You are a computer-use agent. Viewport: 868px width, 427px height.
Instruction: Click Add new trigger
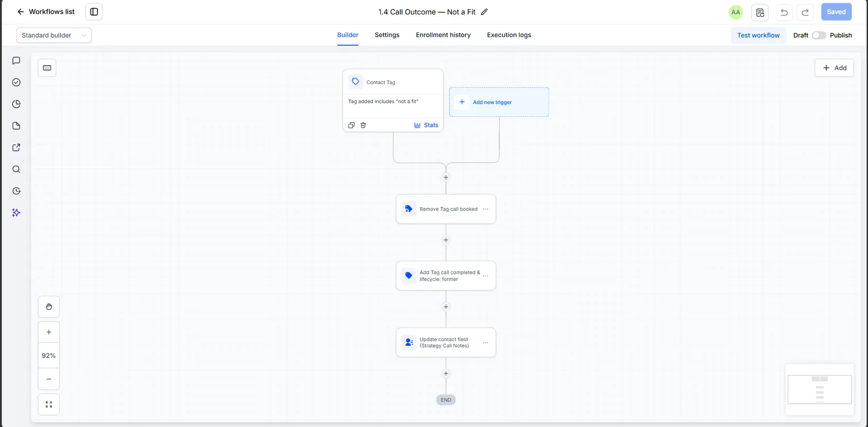tap(499, 102)
